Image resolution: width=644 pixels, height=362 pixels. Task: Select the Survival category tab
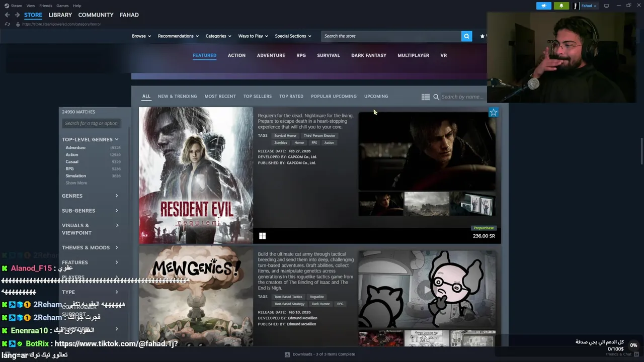pyautogui.click(x=329, y=55)
